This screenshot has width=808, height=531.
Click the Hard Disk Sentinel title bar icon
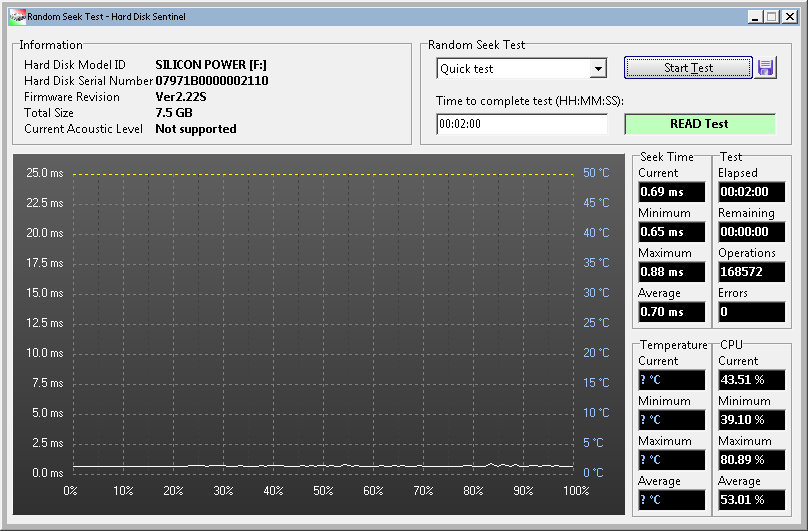click(x=16, y=17)
